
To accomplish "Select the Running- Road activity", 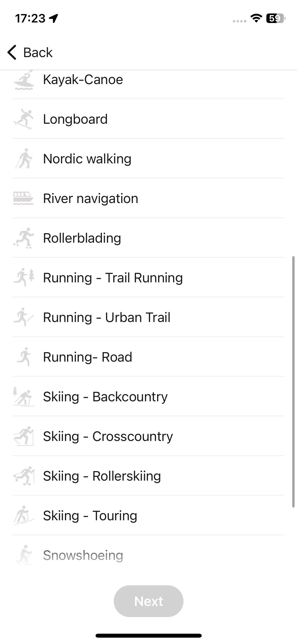I will 148,357.
